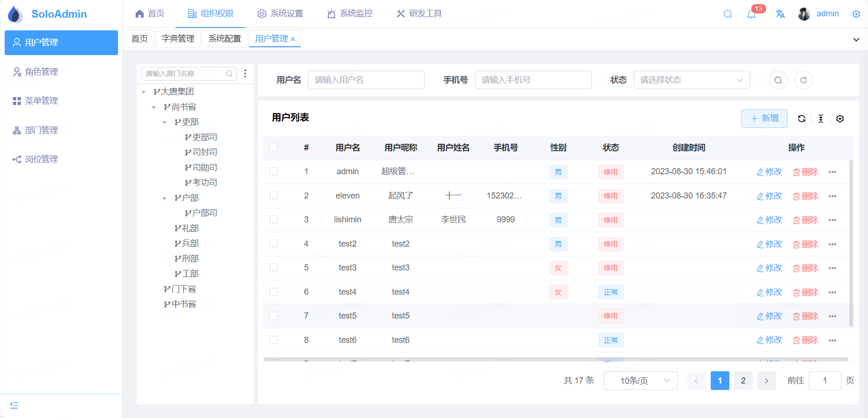Click the table density icon
Image resolution: width=868 pixels, height=418 pixels.
click(821, 119)
